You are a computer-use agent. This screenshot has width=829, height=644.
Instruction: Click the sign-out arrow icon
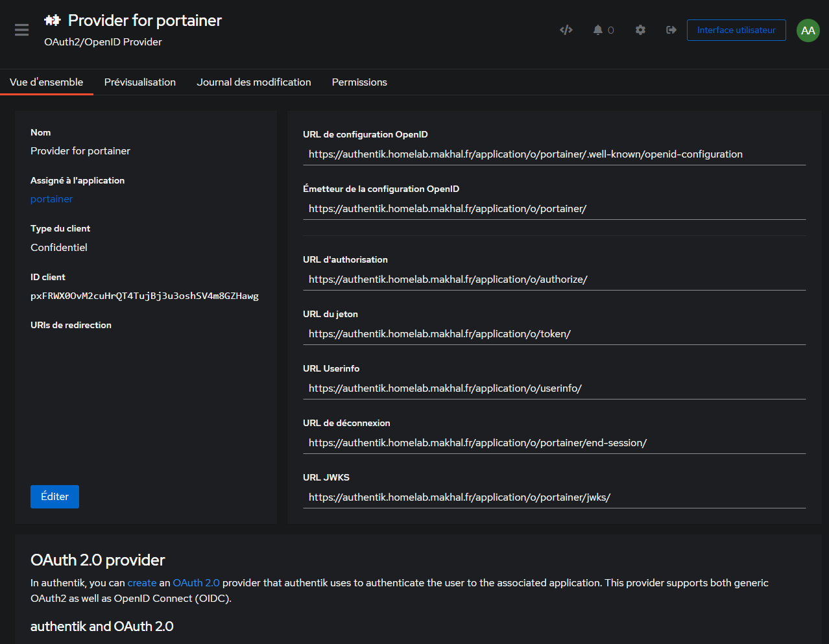[671, 30]
